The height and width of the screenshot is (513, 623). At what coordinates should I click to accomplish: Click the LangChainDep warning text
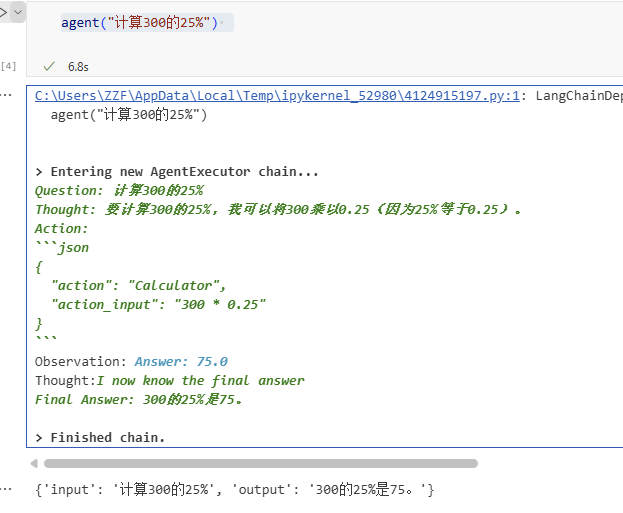[x=579, y=96]
